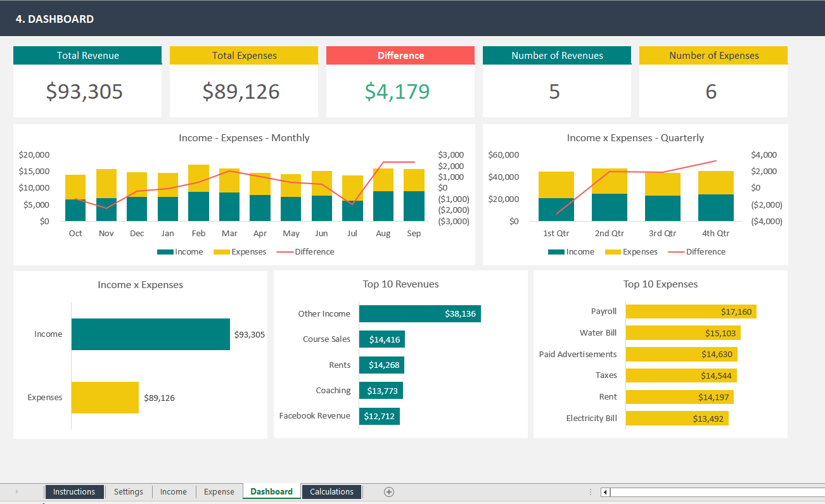Click the horizontal scrollbar left arrow
The width and height of the screenshot is (825, 504).
[x=604, y=491]
